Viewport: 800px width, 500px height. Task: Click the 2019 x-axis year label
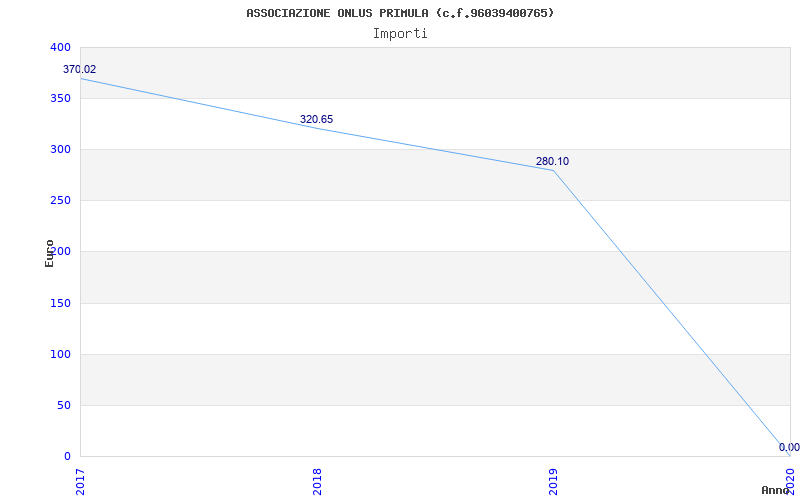pos(554,480)
